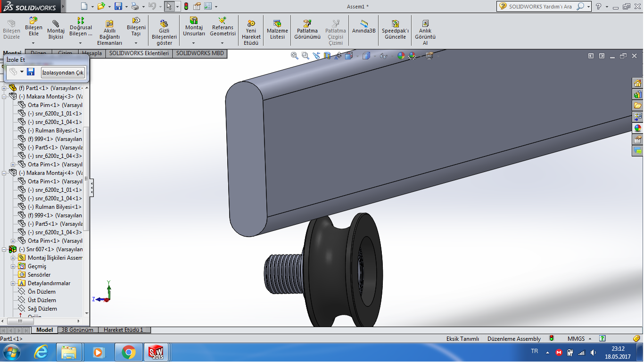Image resolution: width=644 pixels, height=362 pixels.
Task: Click İzolasyondan Çık button
Action: tap(63, 72)
